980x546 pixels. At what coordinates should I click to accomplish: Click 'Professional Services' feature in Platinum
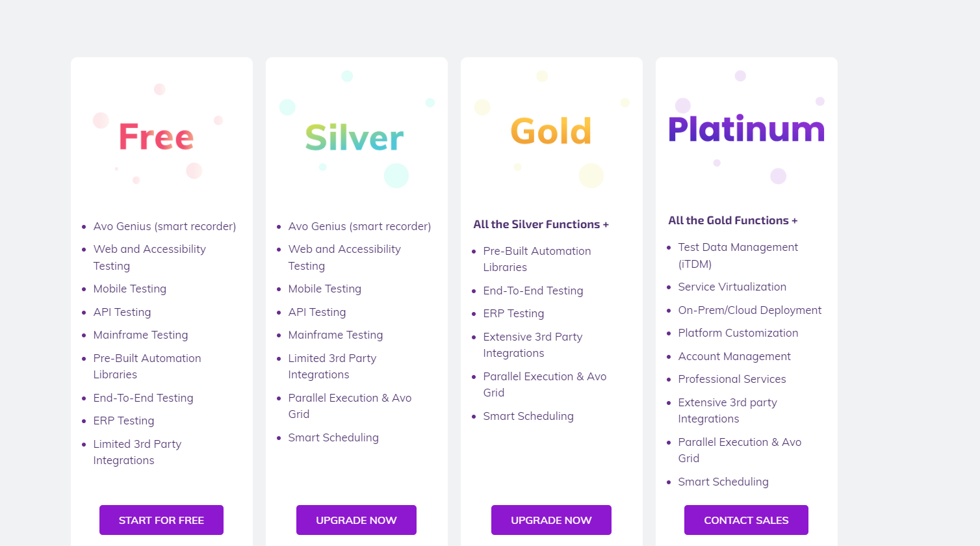[x=732, y=379]
